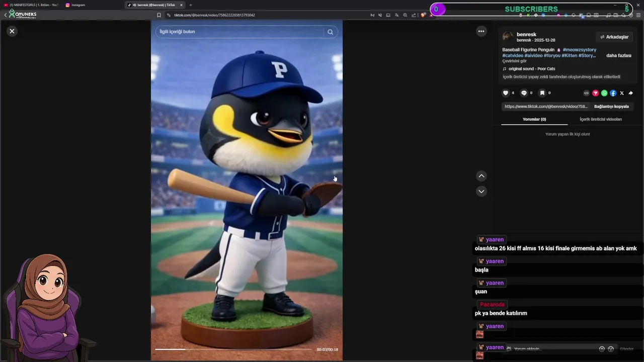
Task: Switch to 'Yorumlar (0)' tab
Action: point(534,119)
